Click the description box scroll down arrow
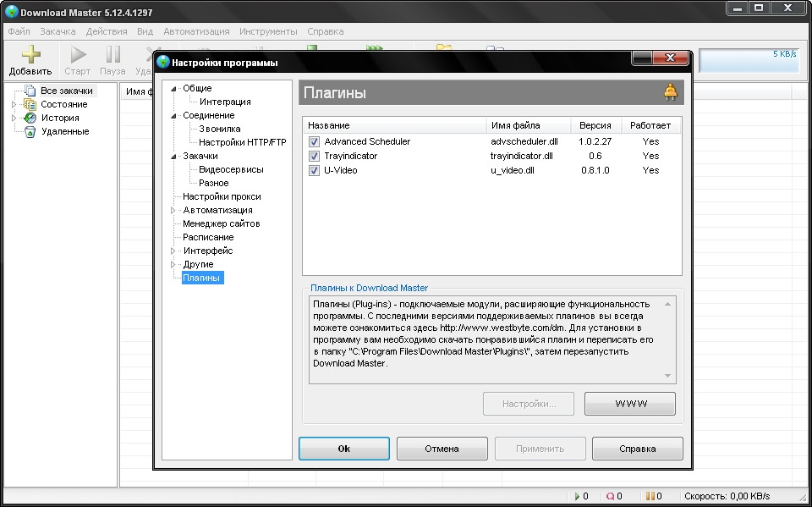Viewport: 812px width, 507px height. tap(668, 376)
